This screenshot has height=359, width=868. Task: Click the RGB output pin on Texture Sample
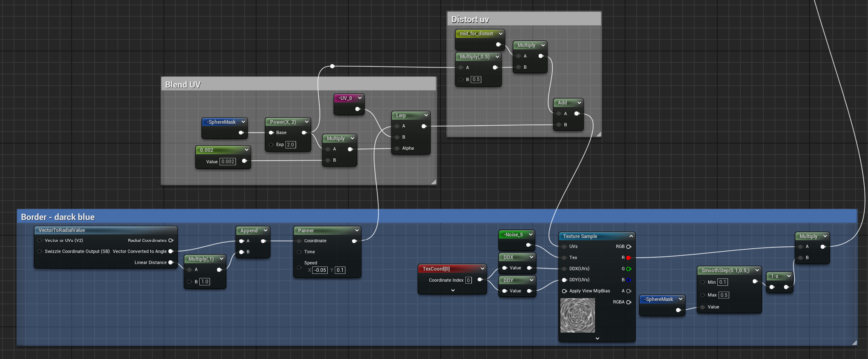click(x=628, y=247)
